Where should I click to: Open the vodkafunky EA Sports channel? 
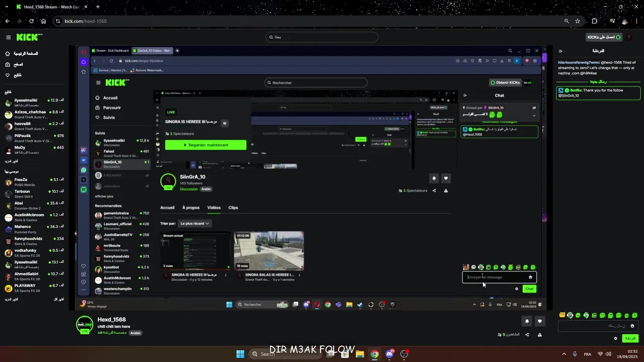34,253
